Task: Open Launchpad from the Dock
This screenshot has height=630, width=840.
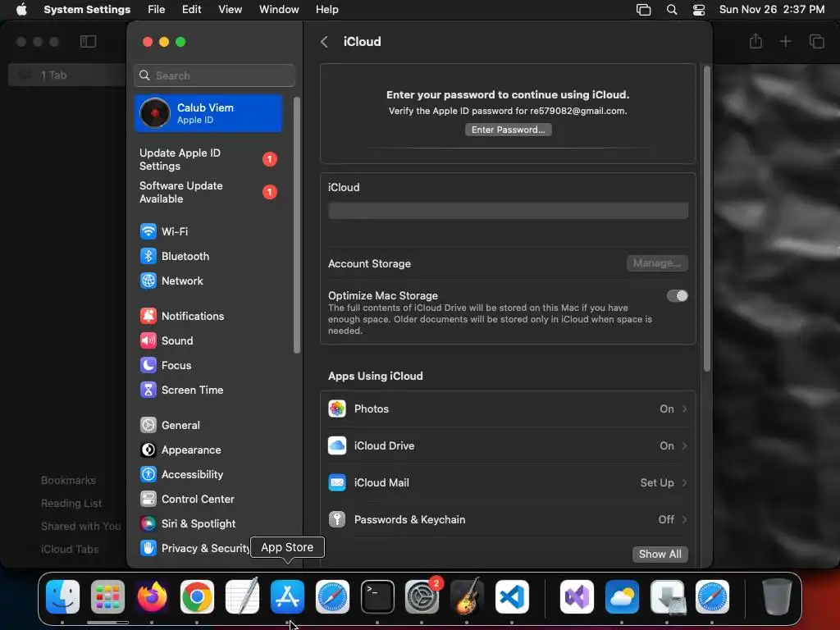Action: [107, 597]
